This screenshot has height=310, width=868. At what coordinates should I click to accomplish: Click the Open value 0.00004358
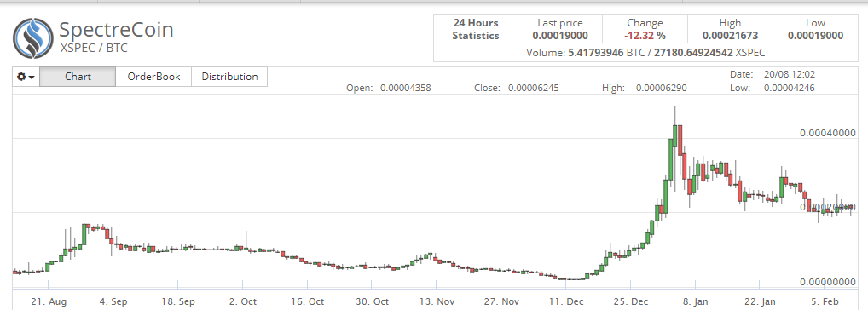(406, 88)
